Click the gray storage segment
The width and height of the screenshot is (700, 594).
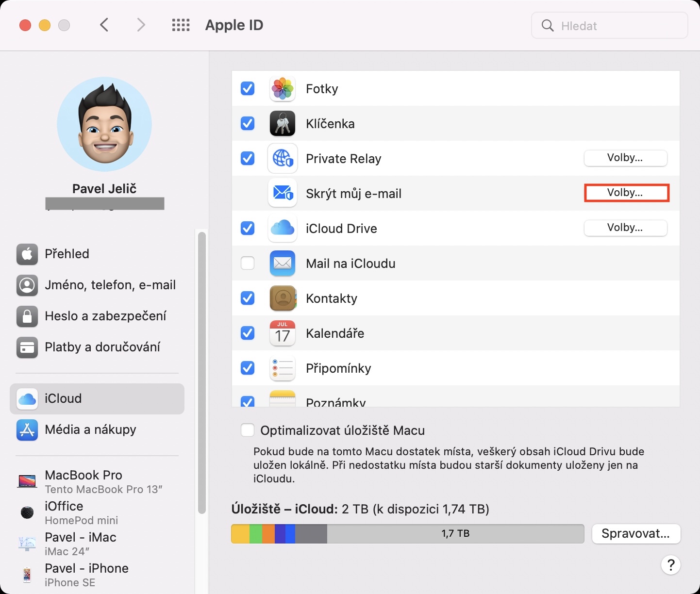point(311,534)
